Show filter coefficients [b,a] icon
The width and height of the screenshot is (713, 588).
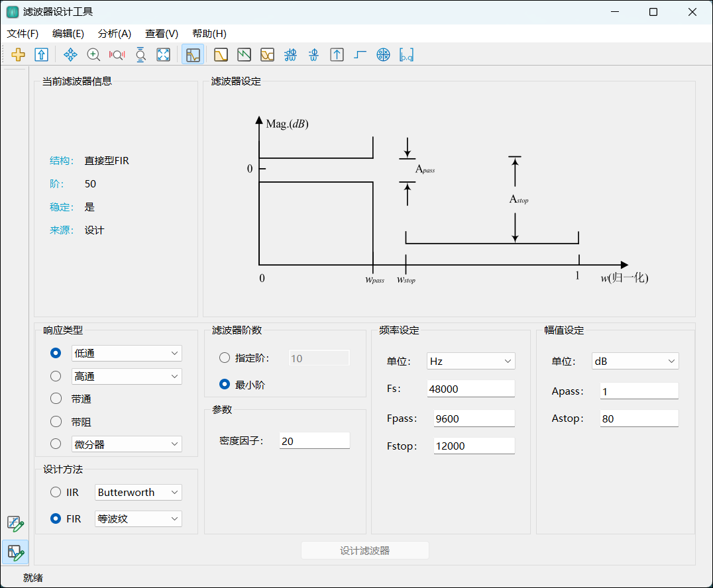point(406,55)
